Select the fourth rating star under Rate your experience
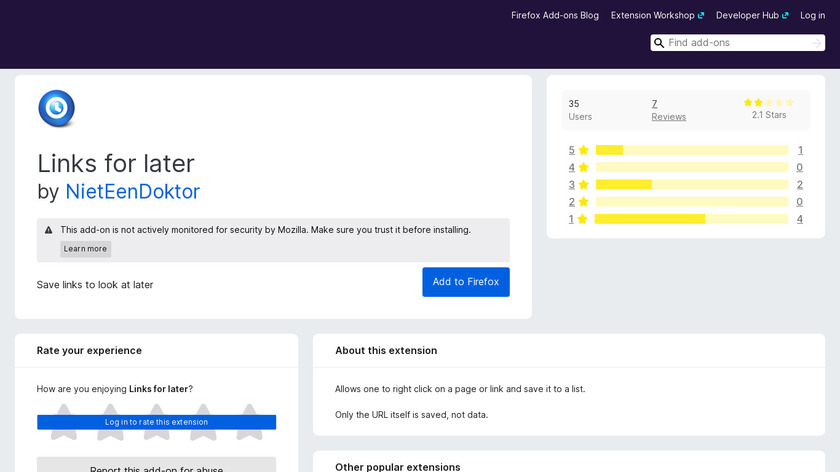Screen dimensions: 840x472 203,422
